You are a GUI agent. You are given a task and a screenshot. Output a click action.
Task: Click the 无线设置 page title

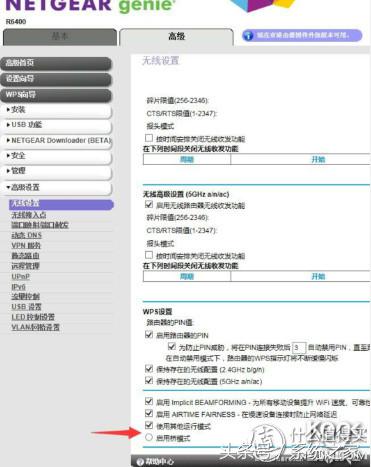point(161,61)
